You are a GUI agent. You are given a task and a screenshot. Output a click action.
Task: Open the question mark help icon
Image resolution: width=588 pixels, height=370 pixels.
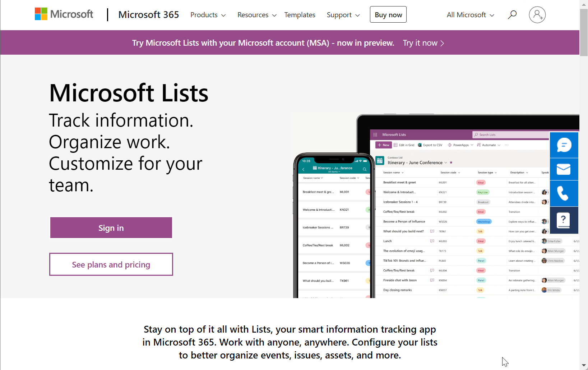(x=564, y=220)
